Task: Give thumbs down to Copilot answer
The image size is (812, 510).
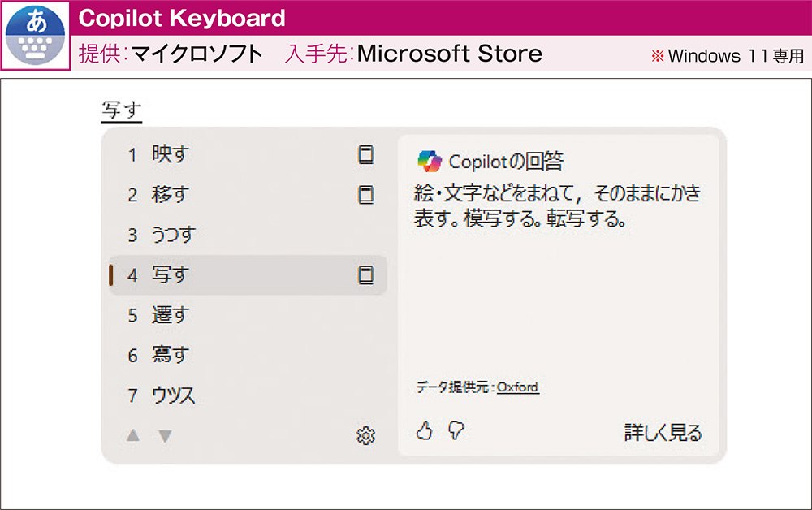Action: tap(456, 430)
